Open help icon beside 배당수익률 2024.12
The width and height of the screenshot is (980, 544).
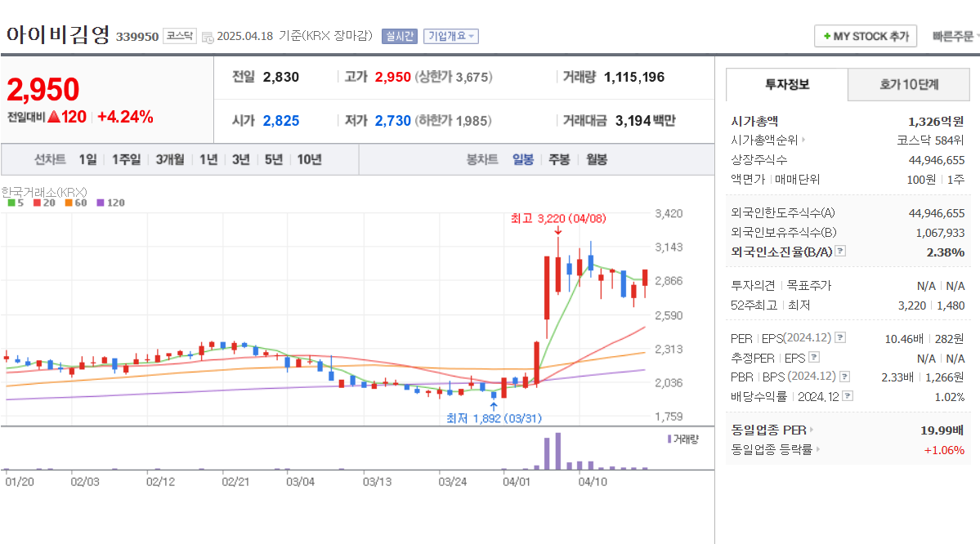coord(848,396)
